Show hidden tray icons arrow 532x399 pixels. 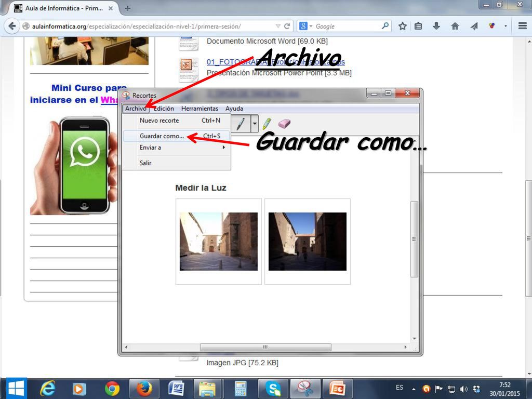414,389
